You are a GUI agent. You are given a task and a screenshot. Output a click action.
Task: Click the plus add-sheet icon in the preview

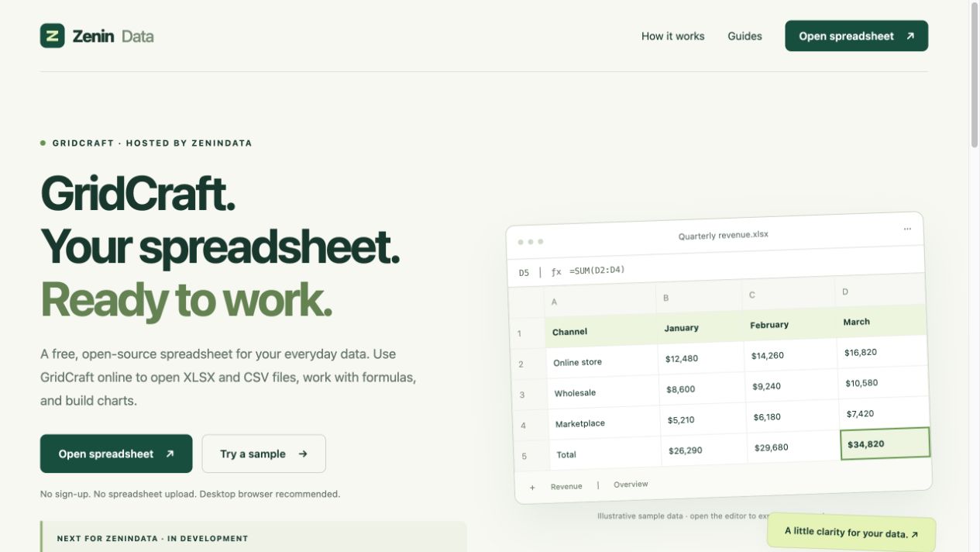pyautogui.click(x=532, y=488)
